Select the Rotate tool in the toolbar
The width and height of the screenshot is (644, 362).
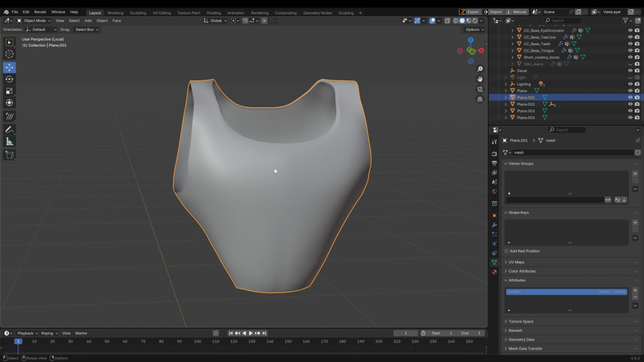[x=9, y=79]
